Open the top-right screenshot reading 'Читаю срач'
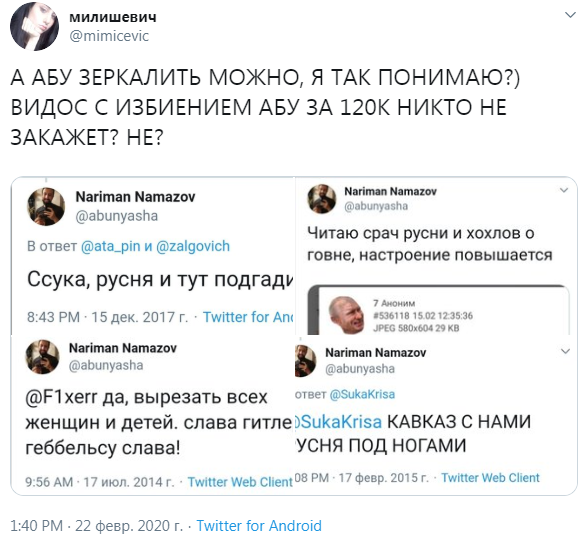This screenshot has height=534, width=587. point(436,256)
